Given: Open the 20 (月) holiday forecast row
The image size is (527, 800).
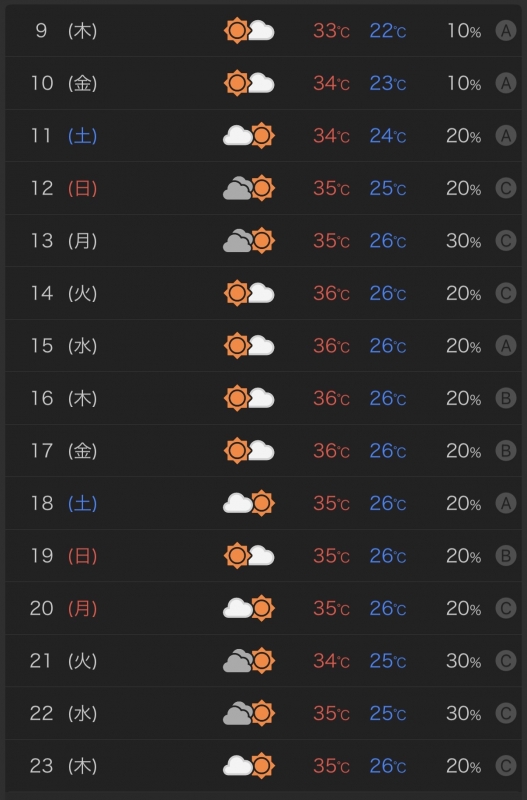Looking at the screenshot, I should (263, 608).
